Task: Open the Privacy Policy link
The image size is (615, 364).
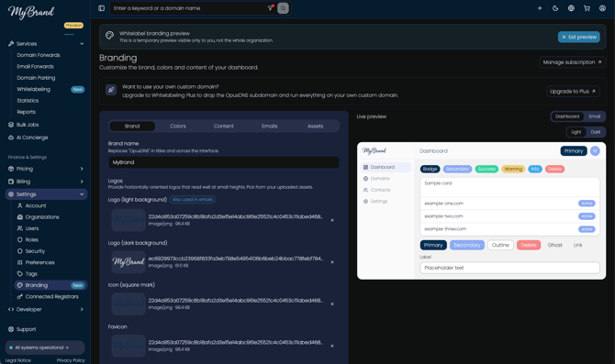Action: [x=71, y=360]
